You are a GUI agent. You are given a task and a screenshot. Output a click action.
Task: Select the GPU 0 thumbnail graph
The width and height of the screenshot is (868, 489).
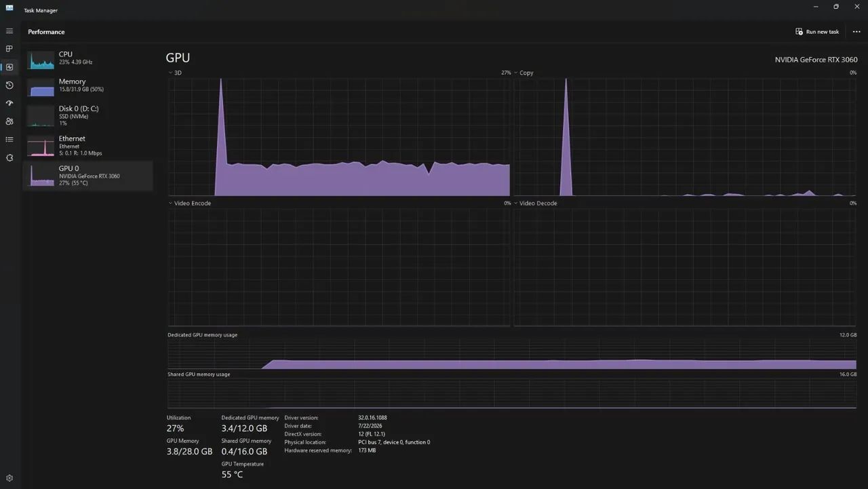pos(41,176)
